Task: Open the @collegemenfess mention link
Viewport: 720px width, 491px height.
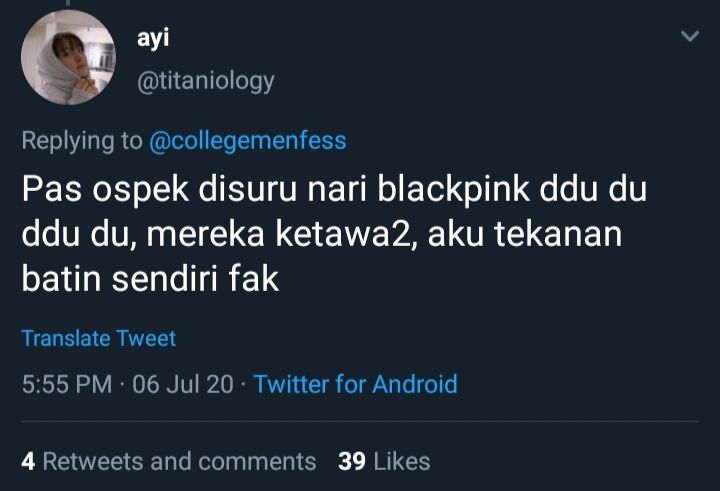Action: pyautogui.click(x=248, y=141)
